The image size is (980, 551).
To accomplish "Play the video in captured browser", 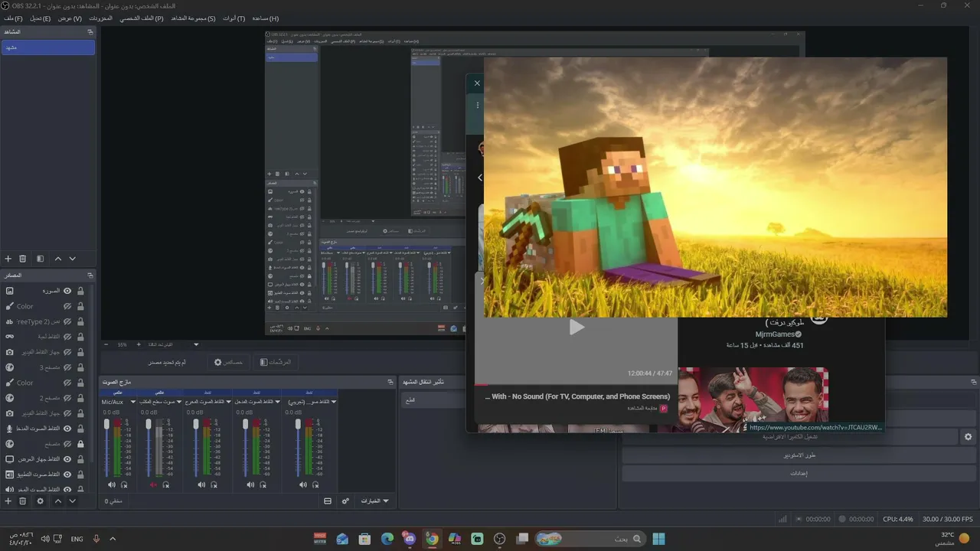I will (577, 328).
